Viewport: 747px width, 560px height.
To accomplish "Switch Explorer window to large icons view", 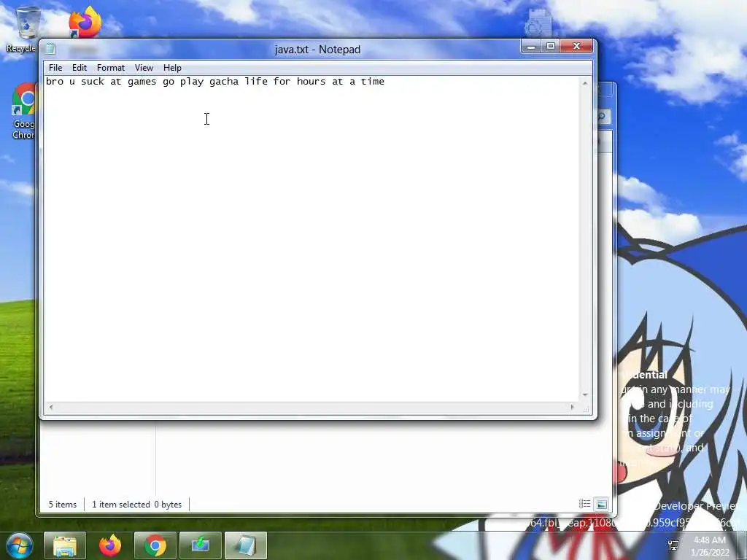I will point(601,504).
